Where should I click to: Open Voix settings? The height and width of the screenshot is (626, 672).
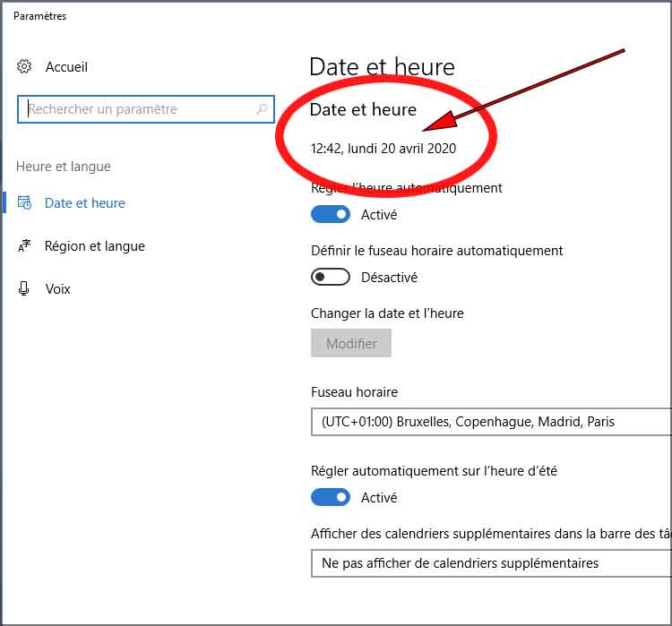(58, 288)
